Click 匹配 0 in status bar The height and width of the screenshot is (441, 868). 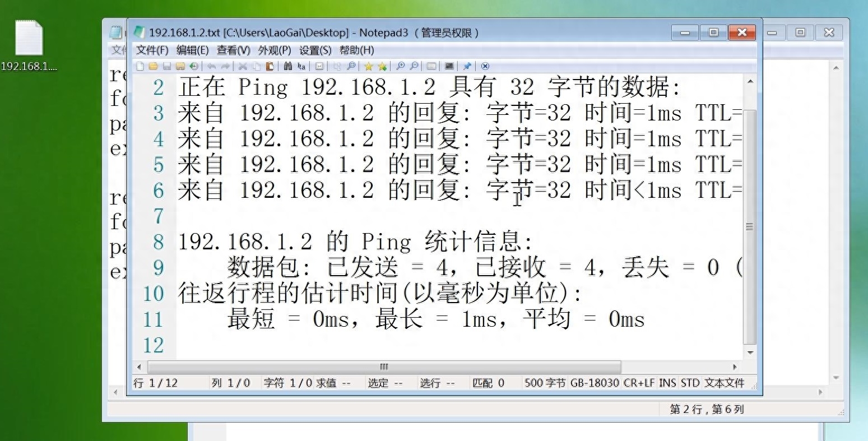pos(488,383)
